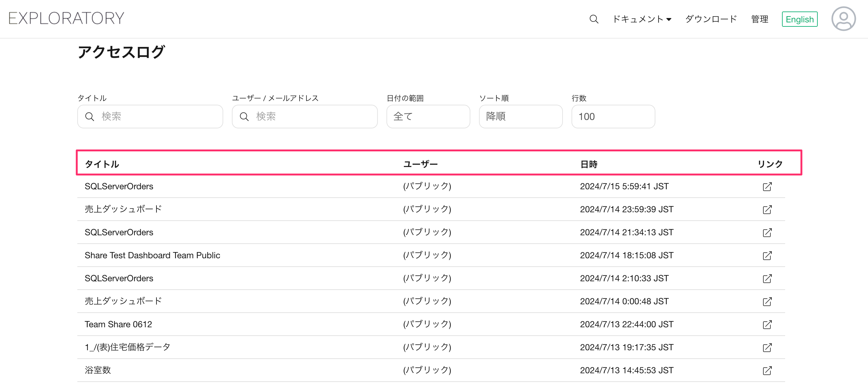This screenshot has width=868, height=386.
Task: Open link for SQLServerOrders at 5:59:41
Action: point(767,186)
